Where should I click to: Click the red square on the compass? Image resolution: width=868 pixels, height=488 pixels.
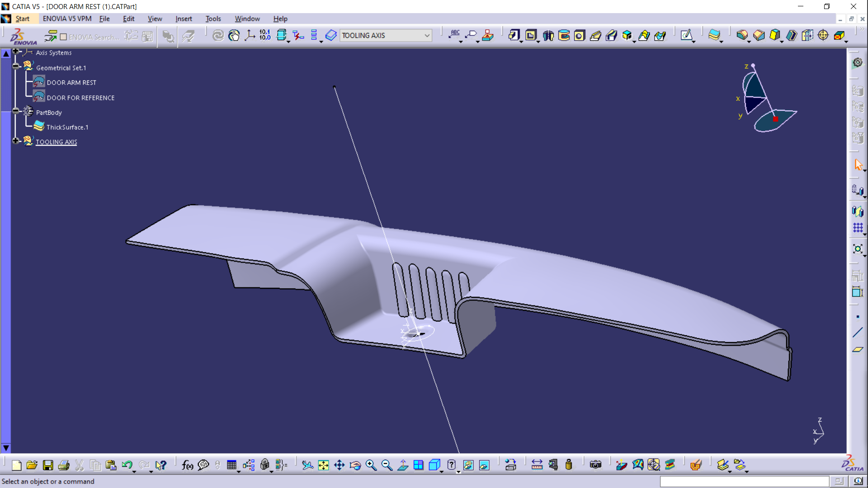point(776,119)
